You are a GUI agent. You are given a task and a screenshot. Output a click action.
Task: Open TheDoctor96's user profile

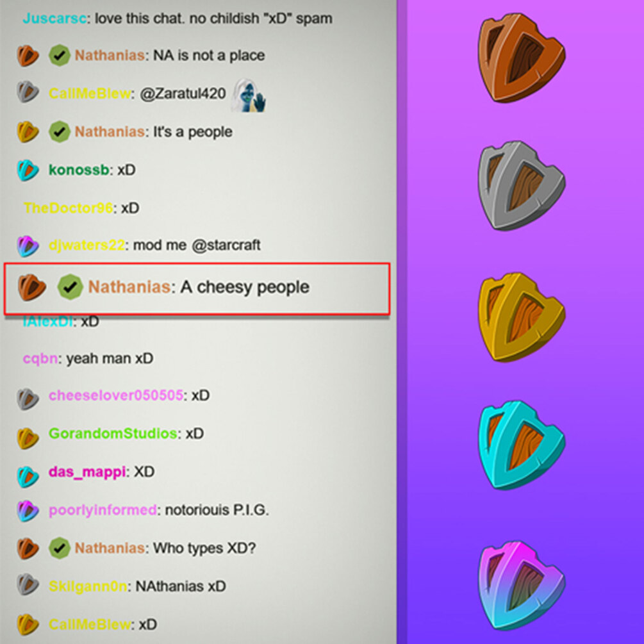click(68, 208)
